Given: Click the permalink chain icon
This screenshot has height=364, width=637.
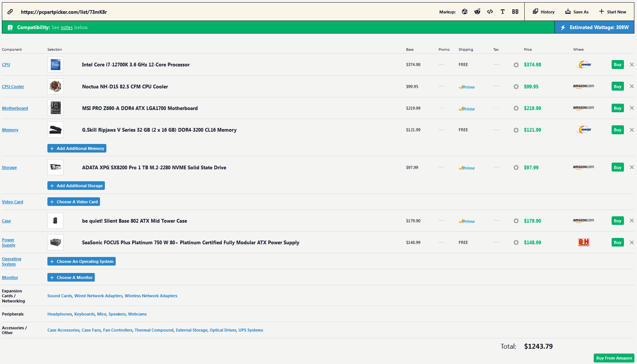Looking at the screenshot, I should 10,12.
